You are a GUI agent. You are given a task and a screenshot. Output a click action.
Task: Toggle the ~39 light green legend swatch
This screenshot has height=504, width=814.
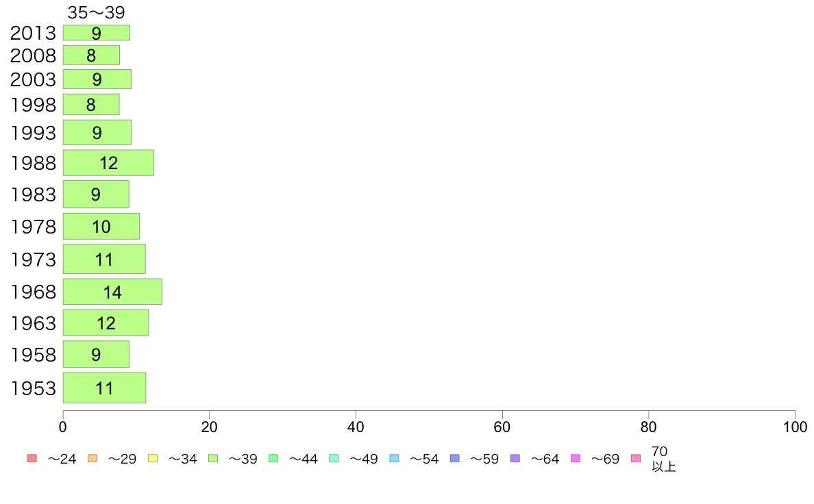[x=213, y=458]
